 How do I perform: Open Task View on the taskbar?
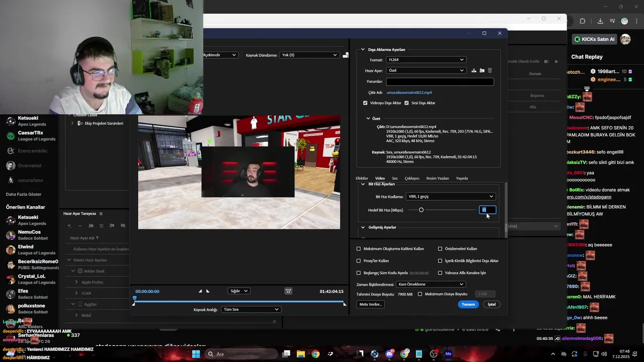pos(286,354)
